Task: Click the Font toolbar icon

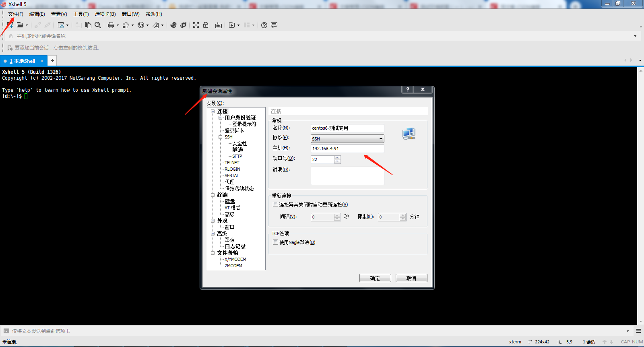Action: (156, 25)
